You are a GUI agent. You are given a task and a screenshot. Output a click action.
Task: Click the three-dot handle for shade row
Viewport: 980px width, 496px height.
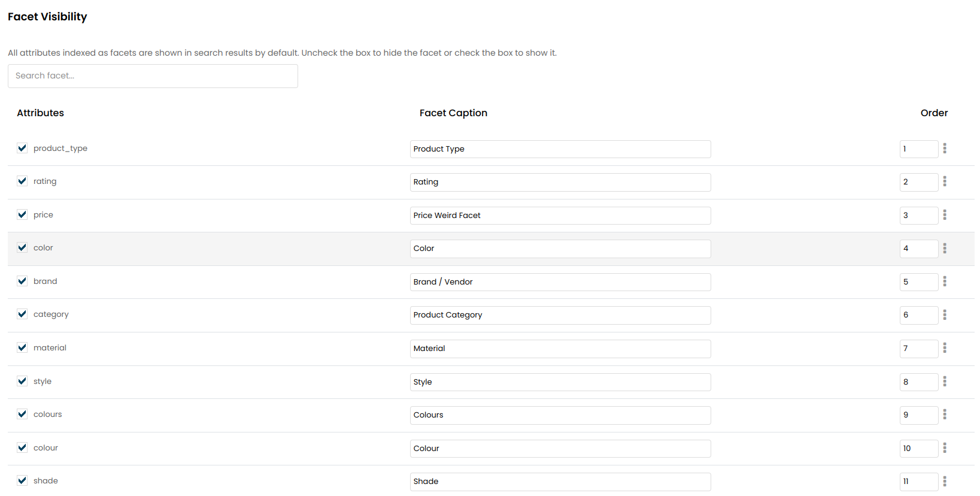pos(945,481)
